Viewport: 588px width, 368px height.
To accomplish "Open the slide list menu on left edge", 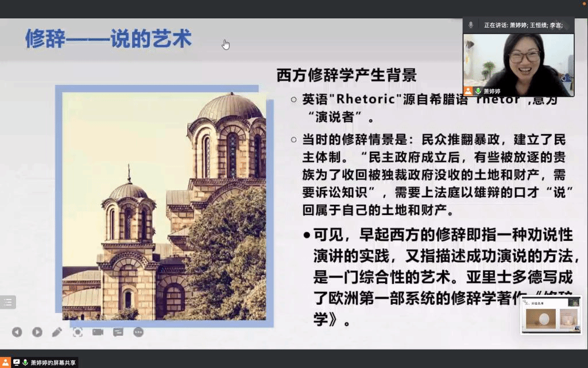I will [7, 302].
